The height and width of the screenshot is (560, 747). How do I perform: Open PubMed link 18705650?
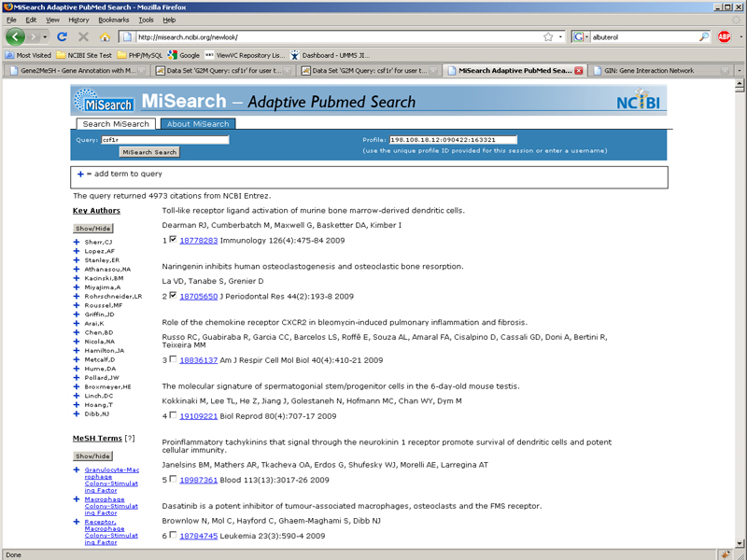click(198, 296)
